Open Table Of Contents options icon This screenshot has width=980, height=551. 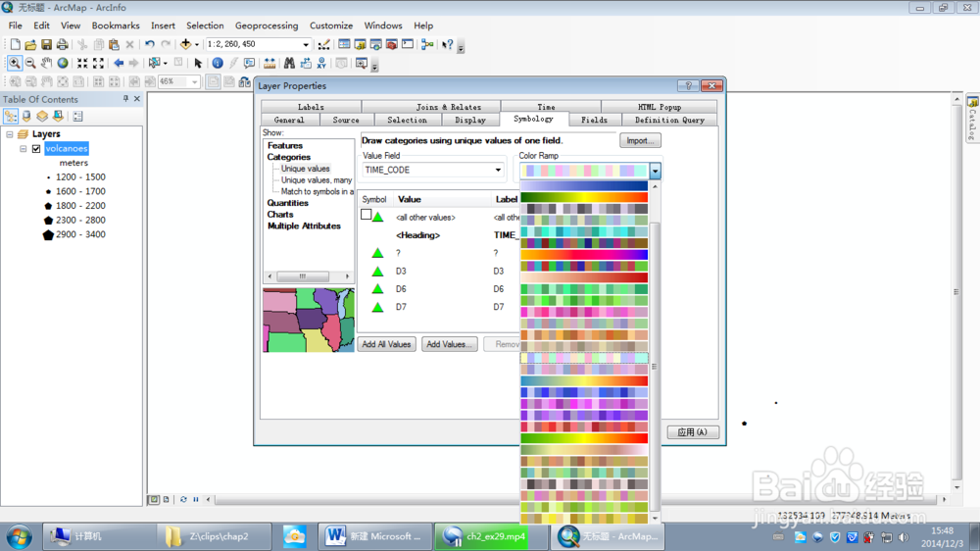[x=78, y=117]
